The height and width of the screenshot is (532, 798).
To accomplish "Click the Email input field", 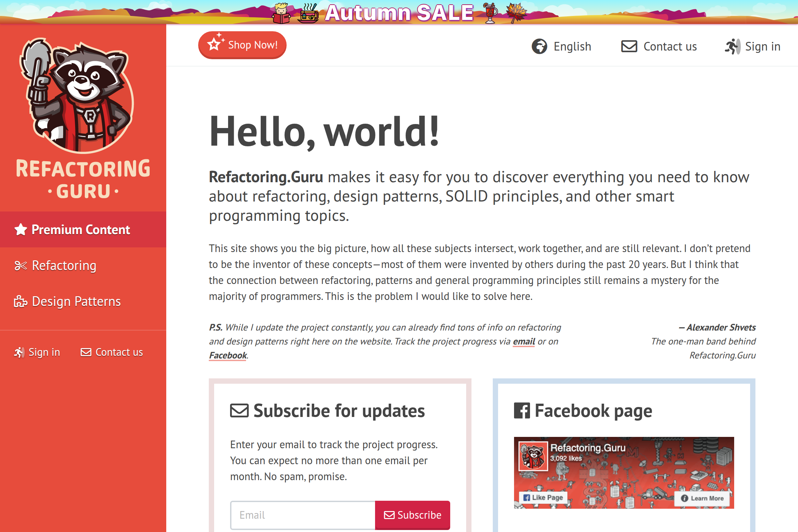I will coord(303,515).
